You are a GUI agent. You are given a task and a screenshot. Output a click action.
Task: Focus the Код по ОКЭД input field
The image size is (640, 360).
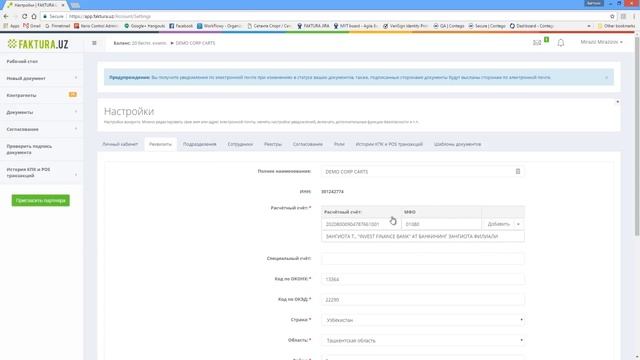pos(422,300)
